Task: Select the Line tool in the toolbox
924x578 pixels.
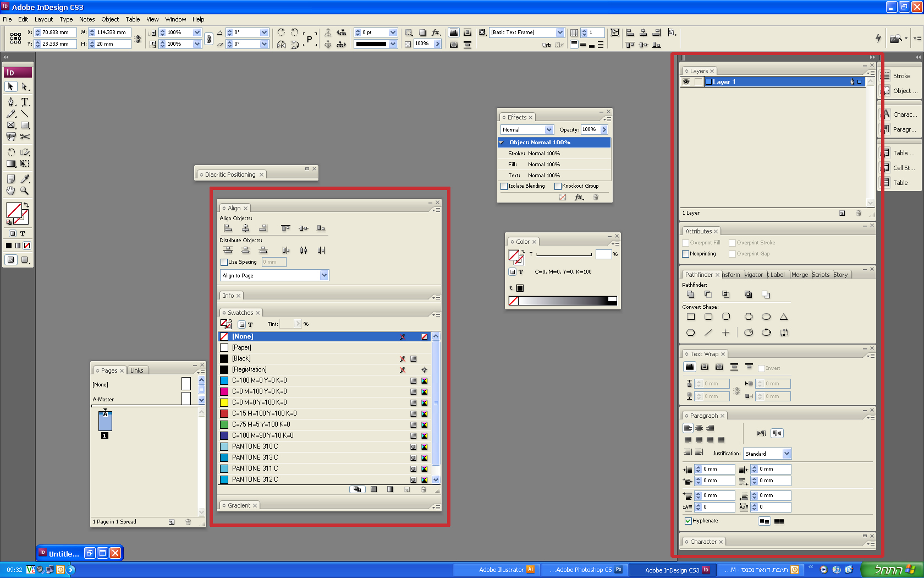Action: pyautogui.click(x=25, y=114)
